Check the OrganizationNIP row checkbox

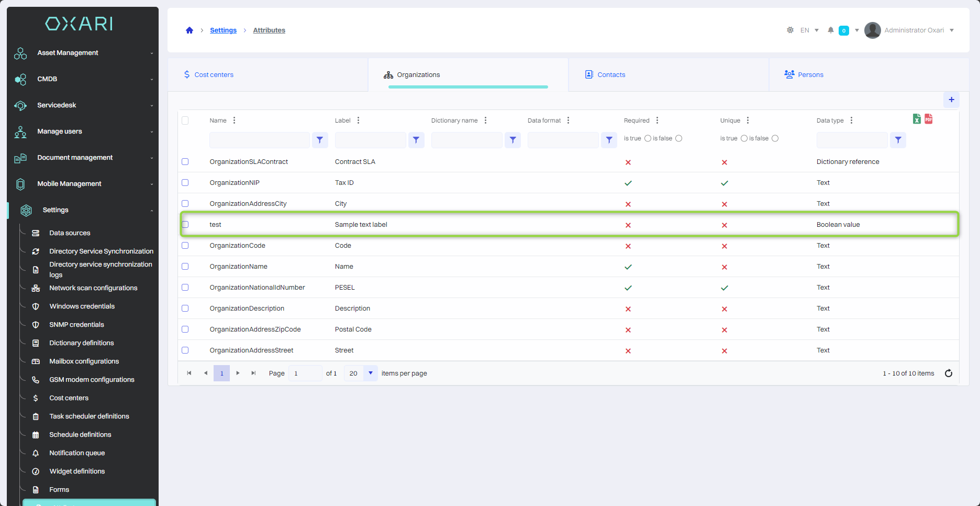coord(185,183)
